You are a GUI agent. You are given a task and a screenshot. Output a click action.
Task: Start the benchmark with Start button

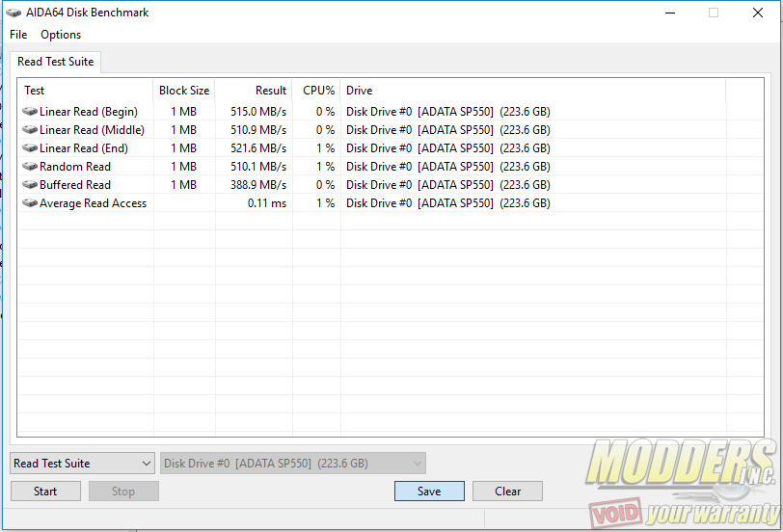[x=45, y=492]
